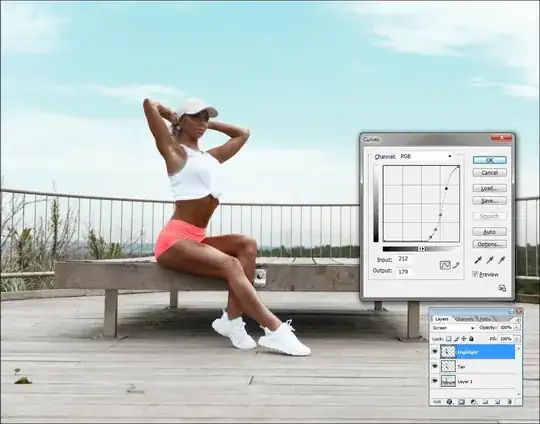
Task: Enlarge the Curves dialog with corner icon
Action: [x=502, y=288]
